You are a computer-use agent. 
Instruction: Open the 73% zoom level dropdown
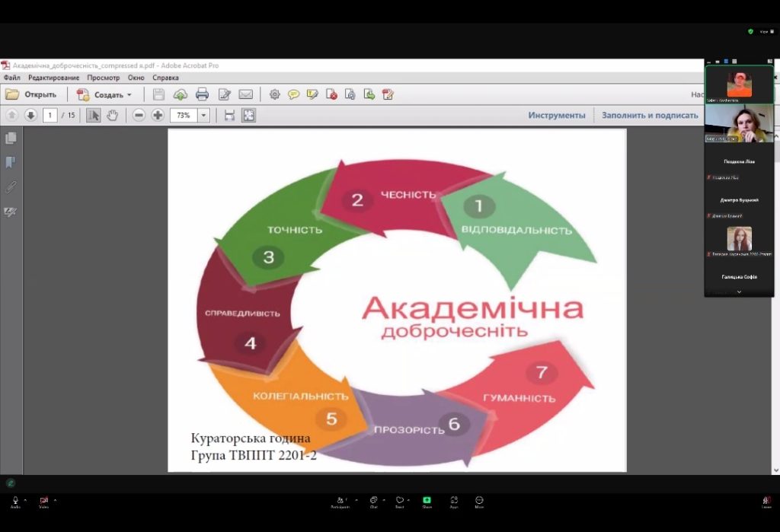coord(203,116)
